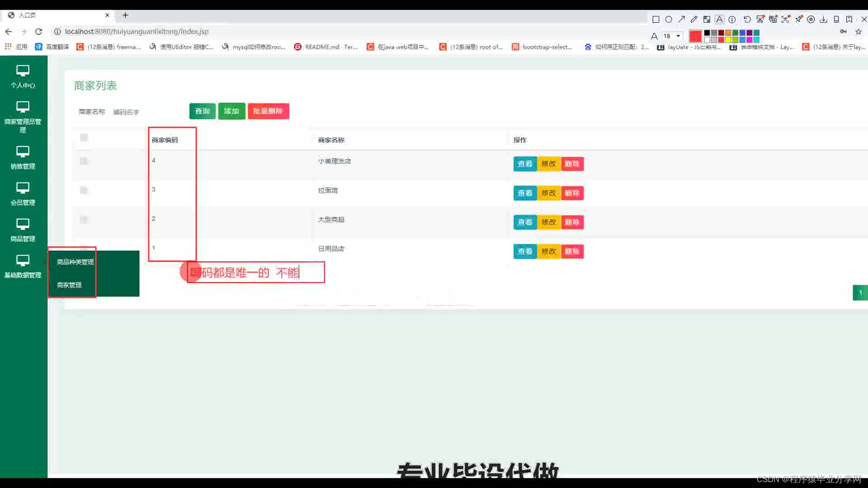This screenshot has height=488, width=868.
Task: Expand the 会员管理 sidebar menu
Action: tap(23, 193)
